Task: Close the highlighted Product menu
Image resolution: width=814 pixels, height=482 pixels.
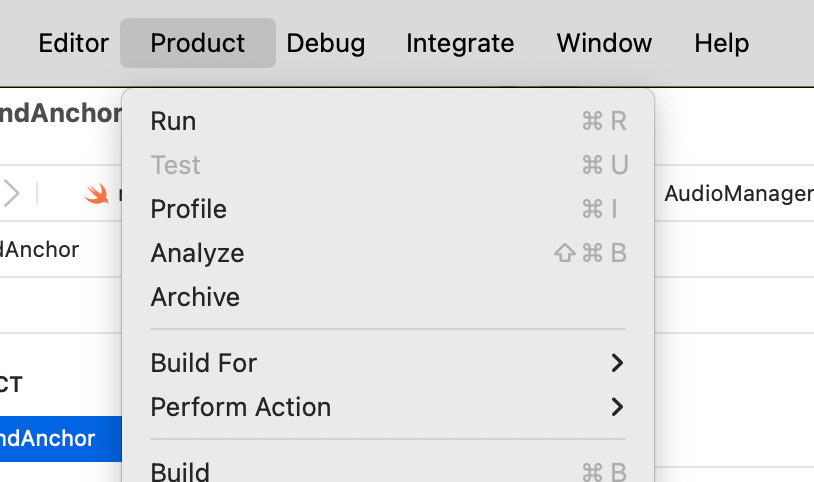Action: [x=197, y=43]
